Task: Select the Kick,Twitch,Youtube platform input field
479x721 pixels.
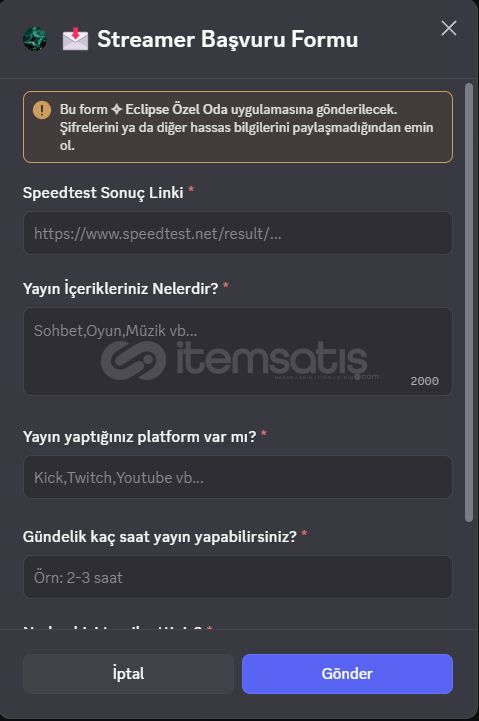Action: [238, 477]
